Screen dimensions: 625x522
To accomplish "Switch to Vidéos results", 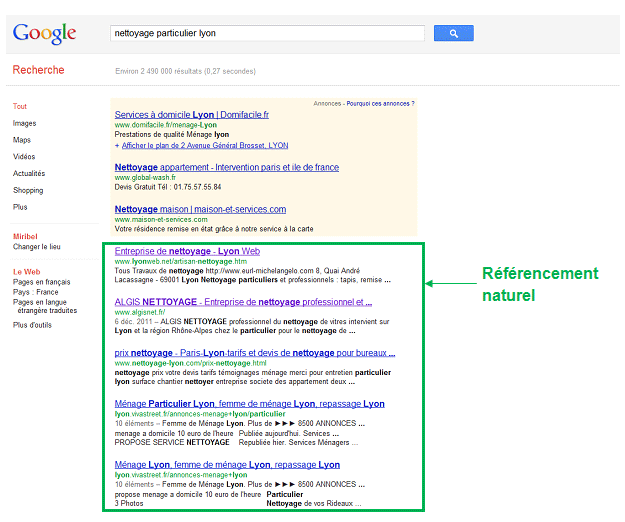I will (24, 157).
